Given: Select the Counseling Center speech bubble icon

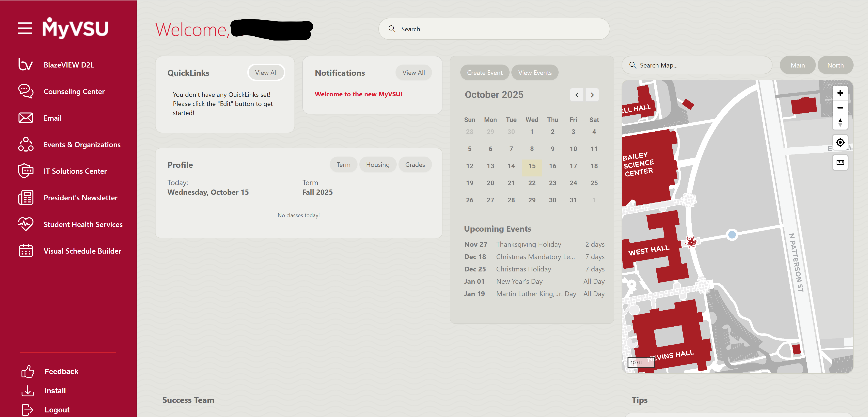Looking at the screenshot, I should 26,91.
